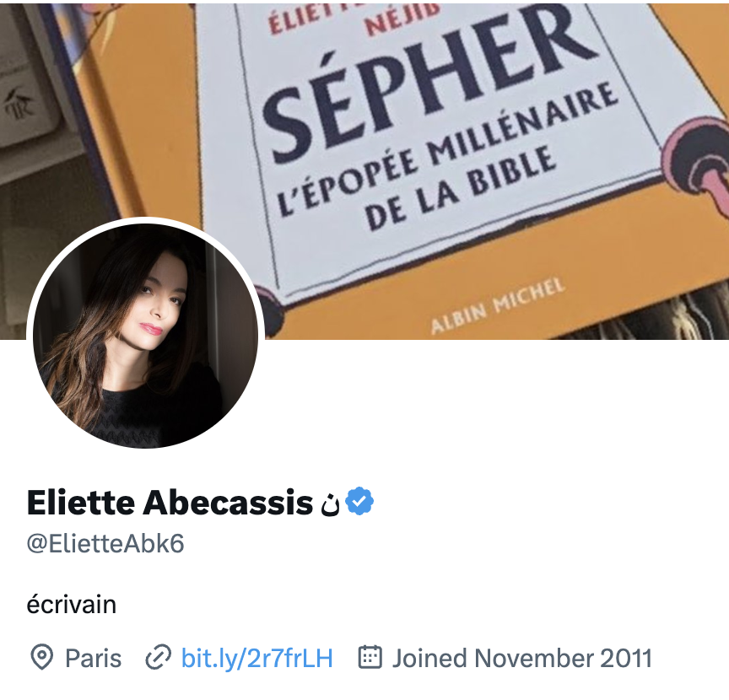Click the chain link icon
This screenshot has width=729, height=700.
158,657
